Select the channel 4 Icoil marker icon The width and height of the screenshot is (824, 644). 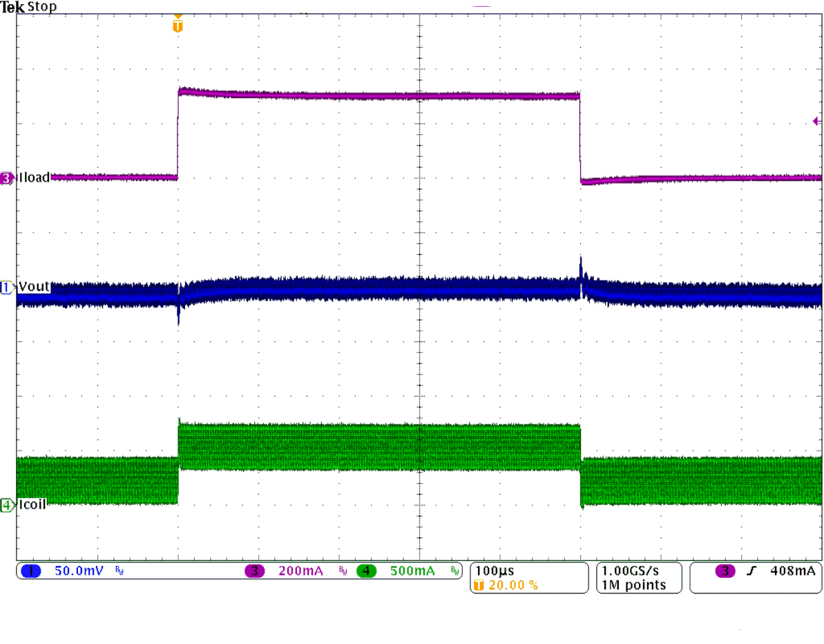6,505
